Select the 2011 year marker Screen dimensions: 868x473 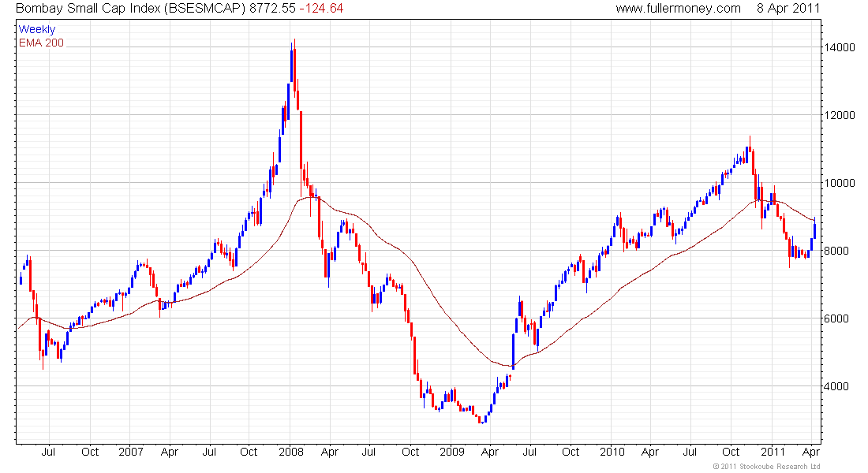(773, 452)
